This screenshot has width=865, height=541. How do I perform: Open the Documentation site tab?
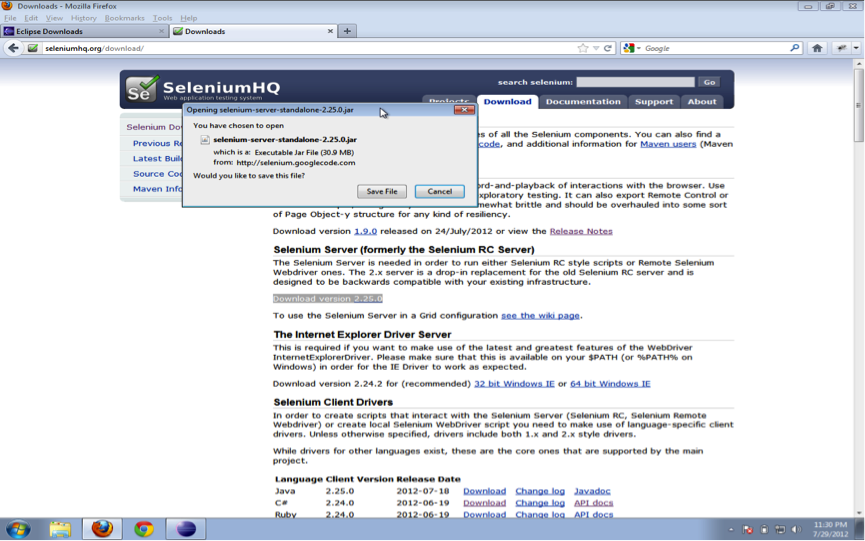583,101
